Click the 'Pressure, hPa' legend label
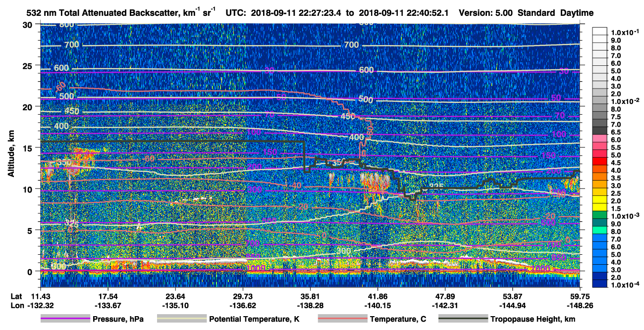 pos(117,319)
